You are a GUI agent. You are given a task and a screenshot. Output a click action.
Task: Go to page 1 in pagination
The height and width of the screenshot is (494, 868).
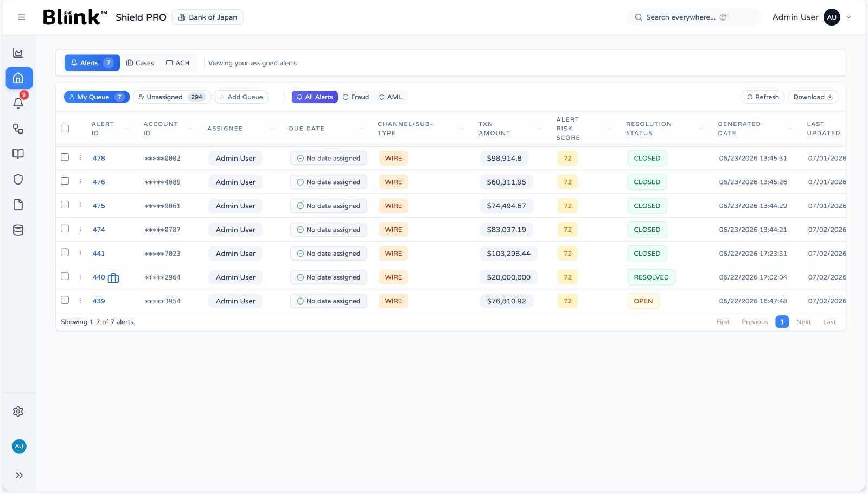point(782,322)
